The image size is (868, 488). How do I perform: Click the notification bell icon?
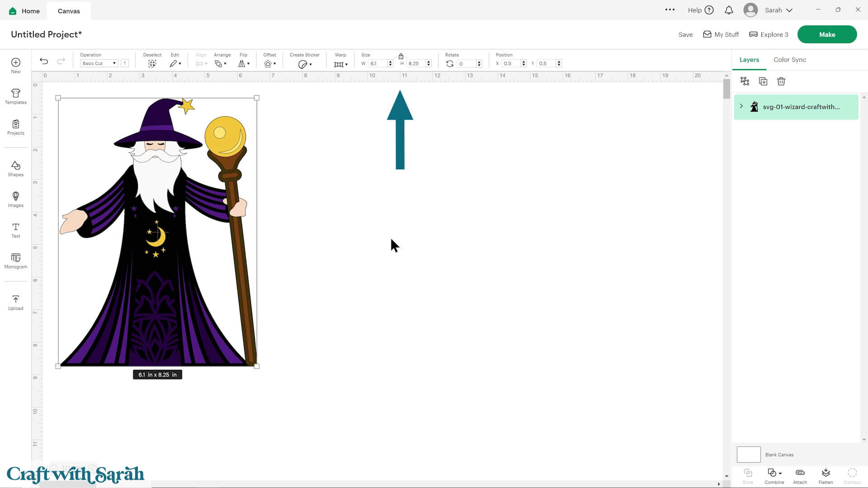pyautogui.click(x=729, y=10)
